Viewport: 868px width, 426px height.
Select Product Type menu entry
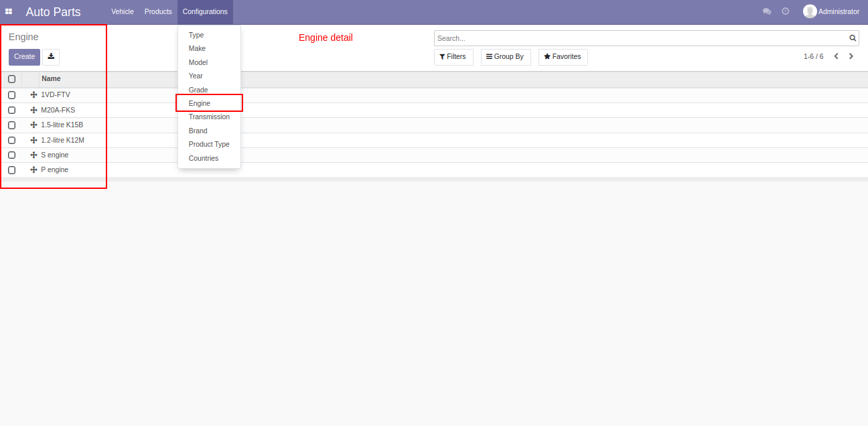[x=209, y=144]
